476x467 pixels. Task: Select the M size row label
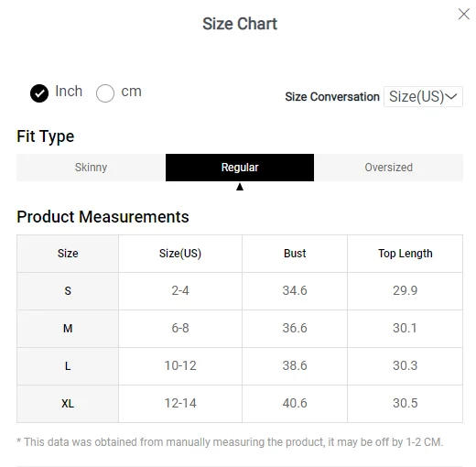(x=68, y=329)
